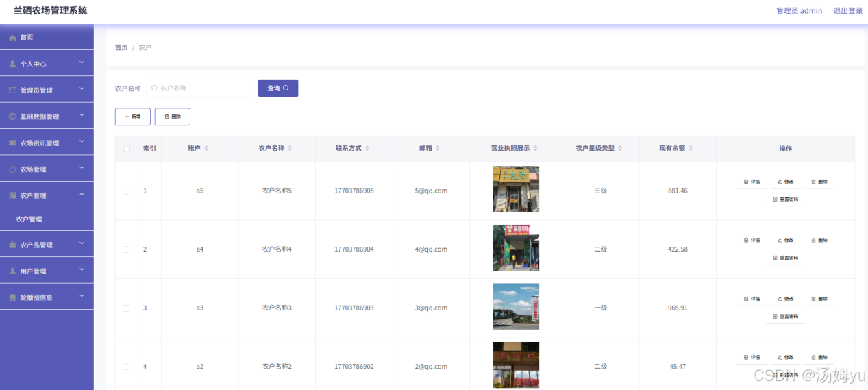
Task: Click the icon beside 农场资讯管理
Action: tap(12, 143)
